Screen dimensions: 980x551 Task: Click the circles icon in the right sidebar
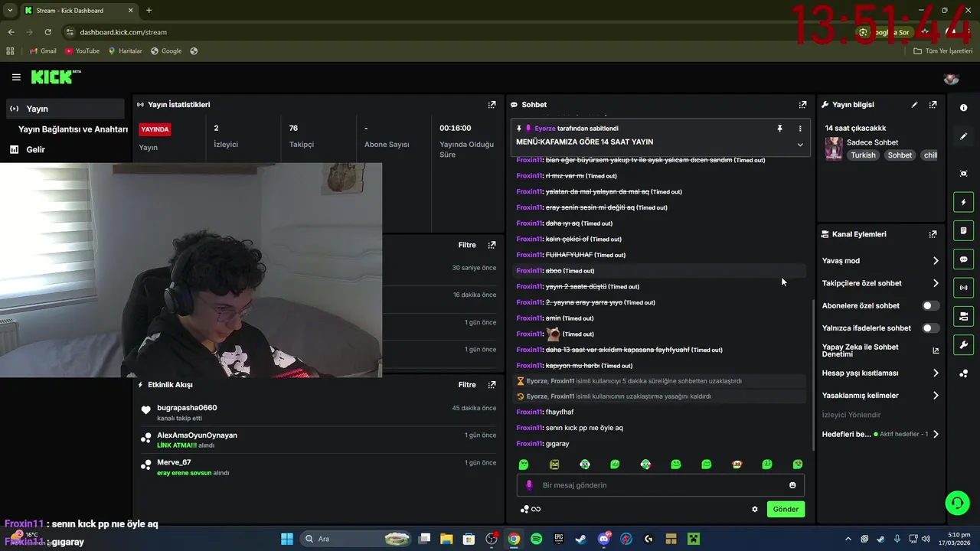pyautogui.click(x=963, y=373)
